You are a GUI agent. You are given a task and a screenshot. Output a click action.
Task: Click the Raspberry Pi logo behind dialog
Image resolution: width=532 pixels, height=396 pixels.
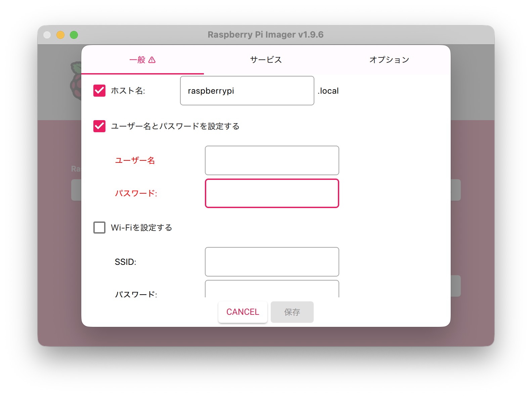click(76, 81)
